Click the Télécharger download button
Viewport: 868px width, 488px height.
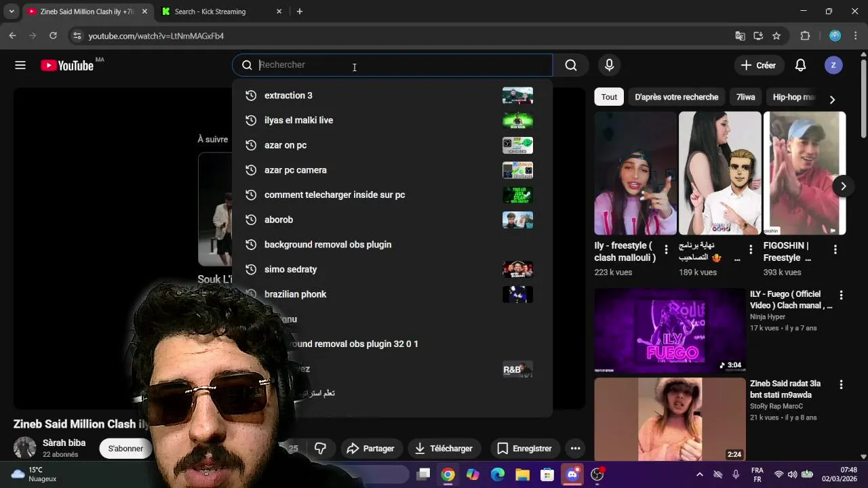[x=443, y=449]
